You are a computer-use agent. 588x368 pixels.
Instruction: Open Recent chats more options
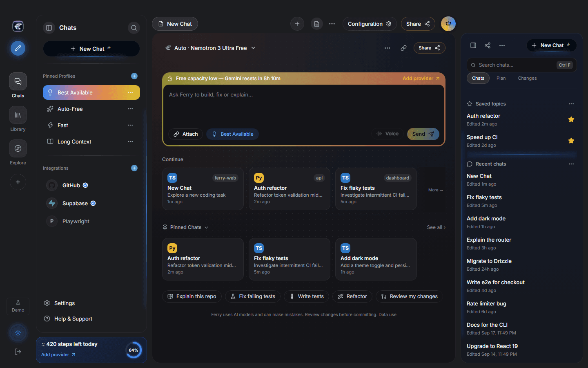pos(571,164)
